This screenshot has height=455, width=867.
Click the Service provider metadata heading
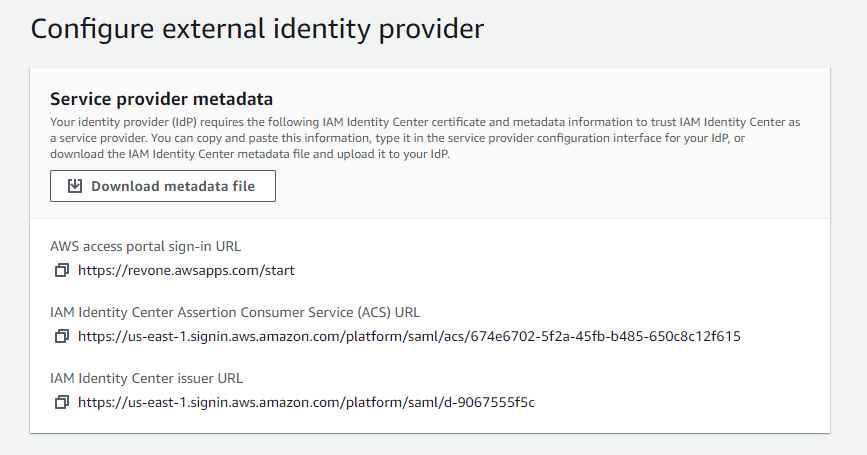coord(161,99)
